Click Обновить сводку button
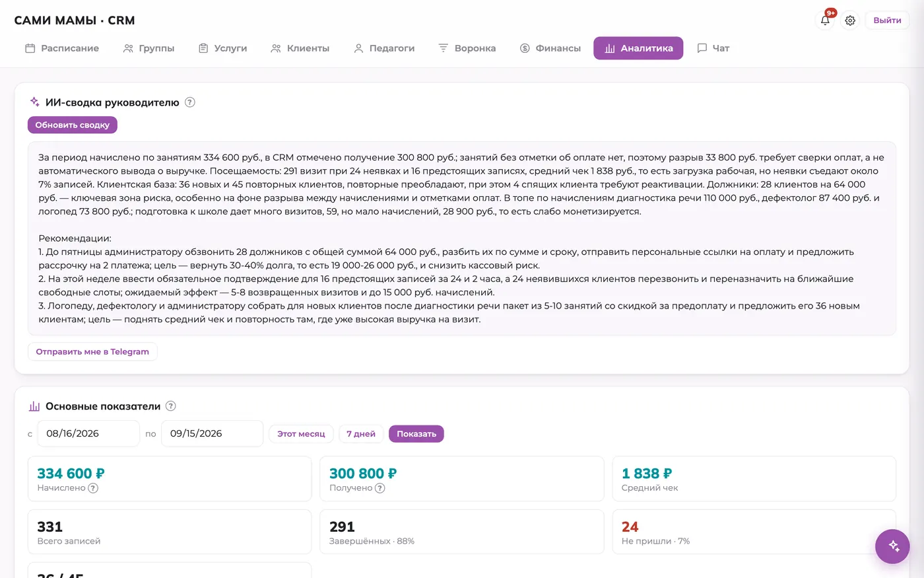Image resolution: width=924 pixels, height=578 pixels. point(73,125)
